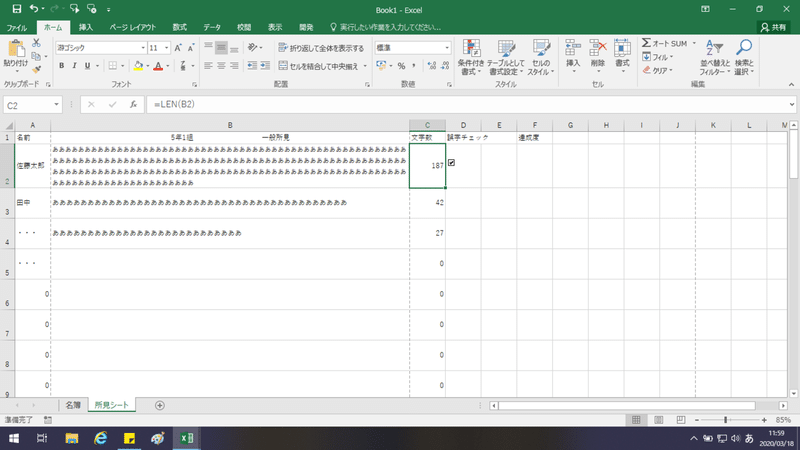
Task: Click the Merge and Center cells icon
Action: pyautogui.click(x=283, y=66)
